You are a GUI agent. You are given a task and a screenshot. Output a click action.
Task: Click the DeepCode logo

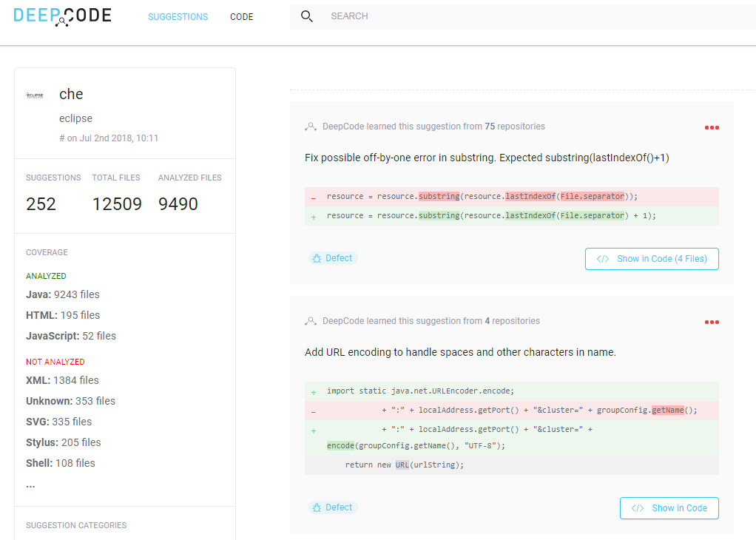(62, 16)
